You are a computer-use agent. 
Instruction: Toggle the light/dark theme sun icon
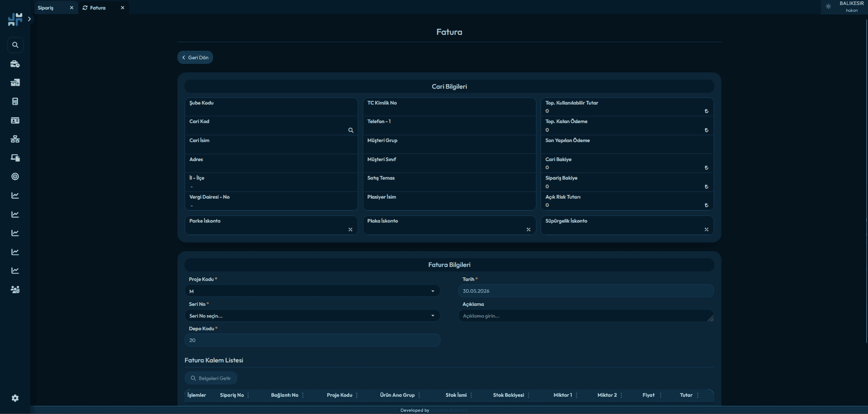[x=828, y=7]
